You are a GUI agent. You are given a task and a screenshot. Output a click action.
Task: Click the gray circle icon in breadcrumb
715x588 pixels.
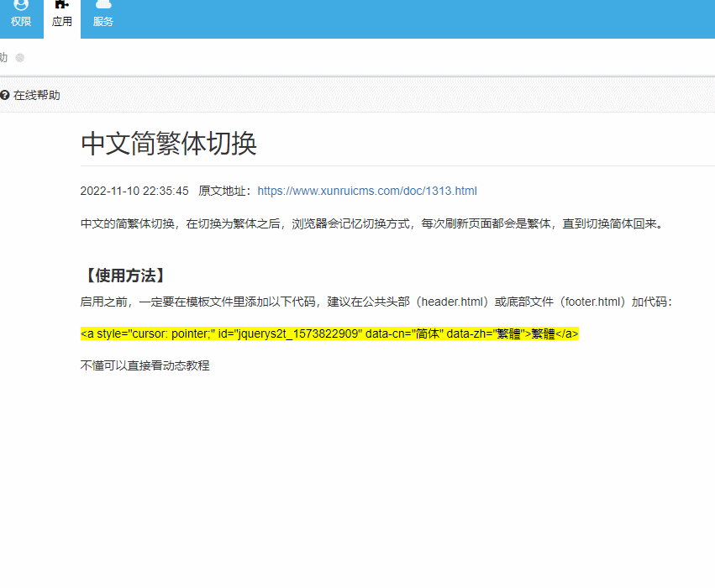pyautogui.click(x=19, y=57)
